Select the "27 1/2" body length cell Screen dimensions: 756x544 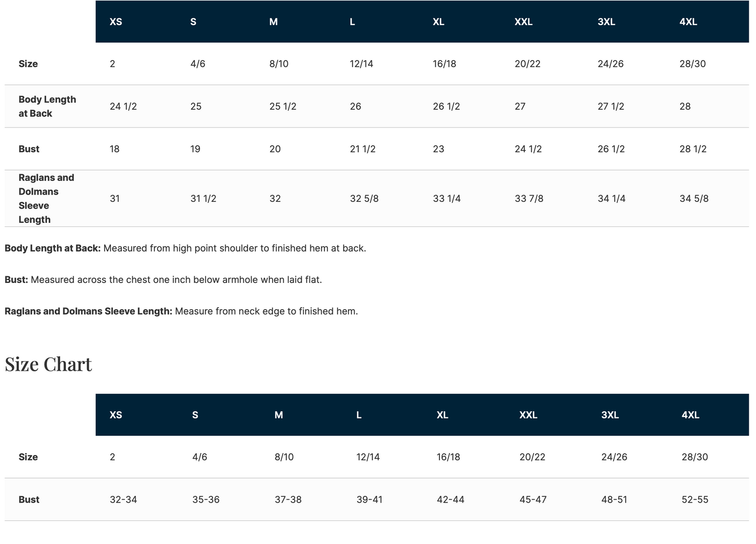(x=611, y=107)
